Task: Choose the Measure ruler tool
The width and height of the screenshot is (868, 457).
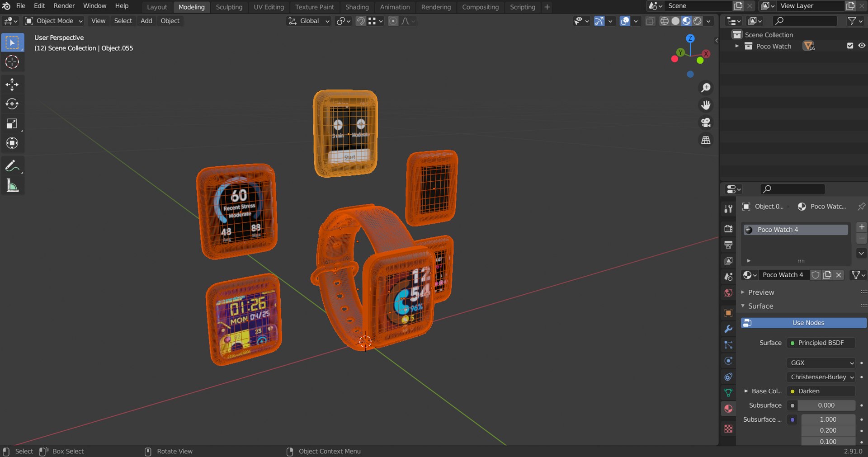Action: pyautogui.click(x=12, y=185)
